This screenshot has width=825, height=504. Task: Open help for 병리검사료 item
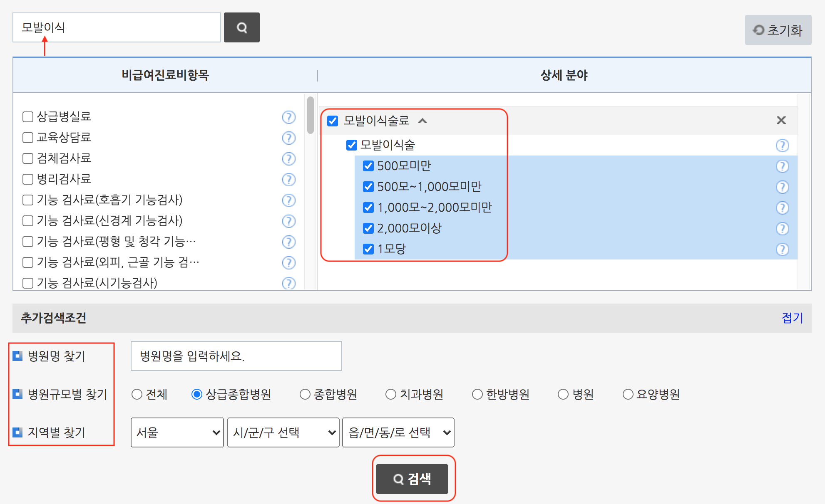(x=289, y=180)
